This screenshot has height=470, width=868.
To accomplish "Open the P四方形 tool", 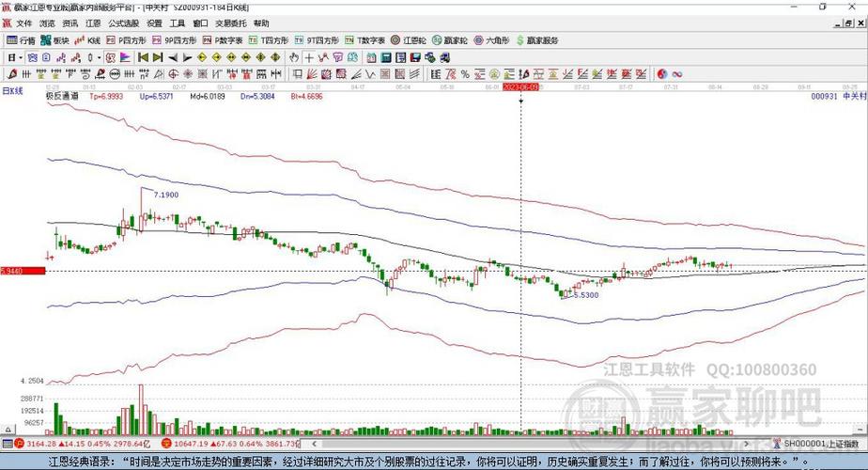I will (x=126, y=40).
